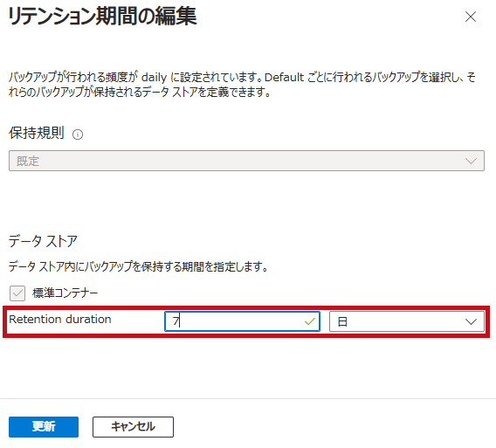
Task: Click the 更新 button
Action: click(x=44, y=427)
